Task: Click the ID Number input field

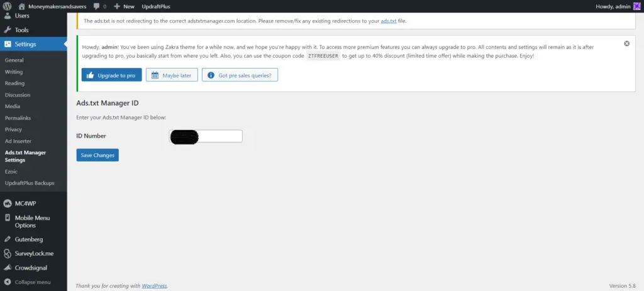Action: tap(206, 136)
